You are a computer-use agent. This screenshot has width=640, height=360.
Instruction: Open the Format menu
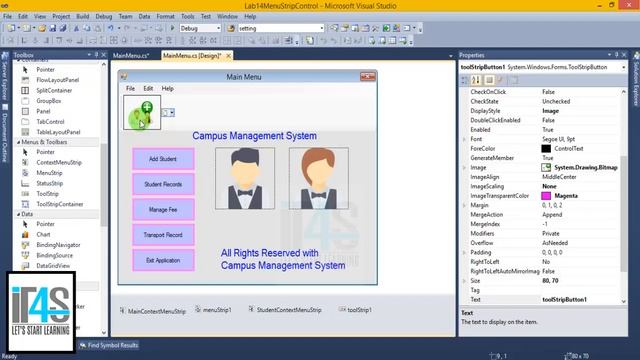[165, 16]
